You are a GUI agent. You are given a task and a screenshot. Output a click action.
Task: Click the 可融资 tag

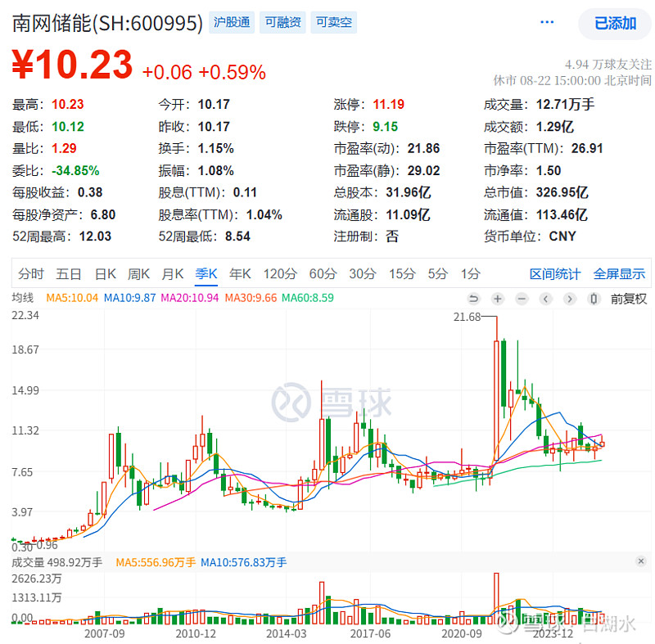pyautogui.click(x=282, y=22)
